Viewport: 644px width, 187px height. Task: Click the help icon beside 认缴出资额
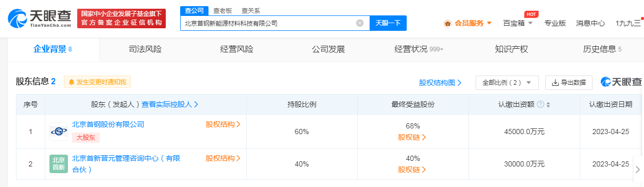pyautogui.click(x=541, y=104)
